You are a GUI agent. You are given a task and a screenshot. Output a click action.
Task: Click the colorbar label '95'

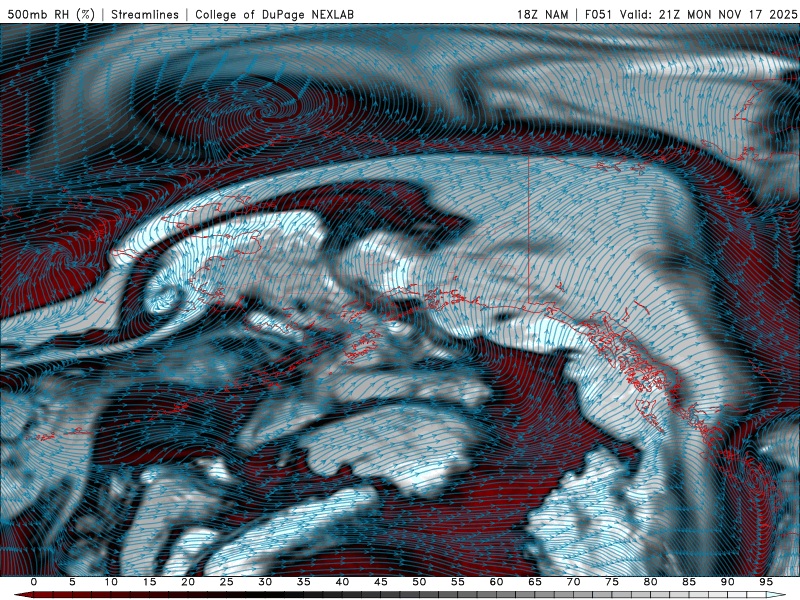(766, 582)
